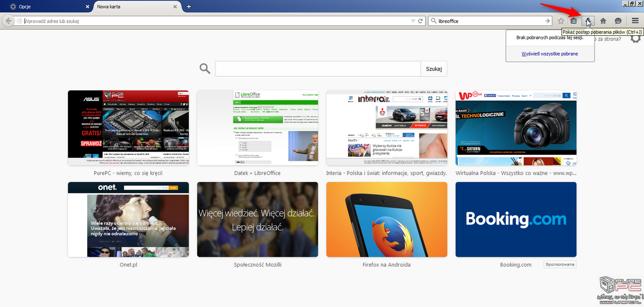Image resolution: width=644 pixels, height=307 pixels.
Task: Select the Nowa karta tab
Action: pyautogui.click(x=137, y=7)
